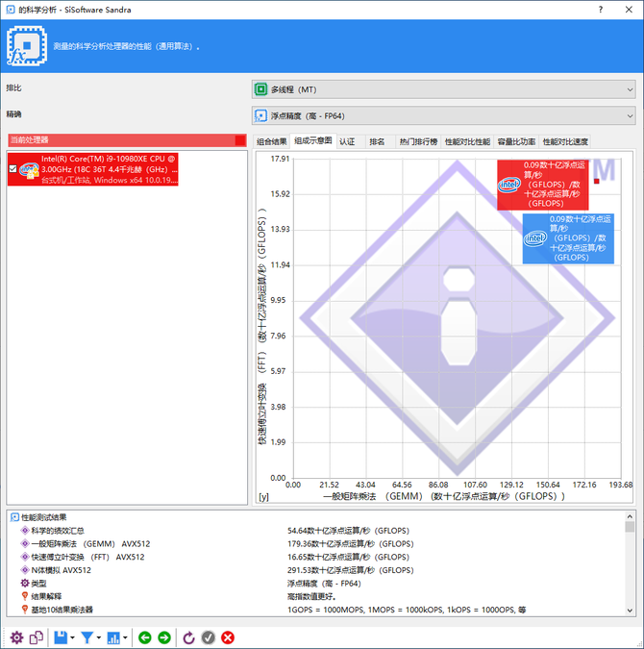This screenshot has width=644, height=649.
Task: Click the 浮点精度 icon in dropdown
Action: tap(260, 116)
